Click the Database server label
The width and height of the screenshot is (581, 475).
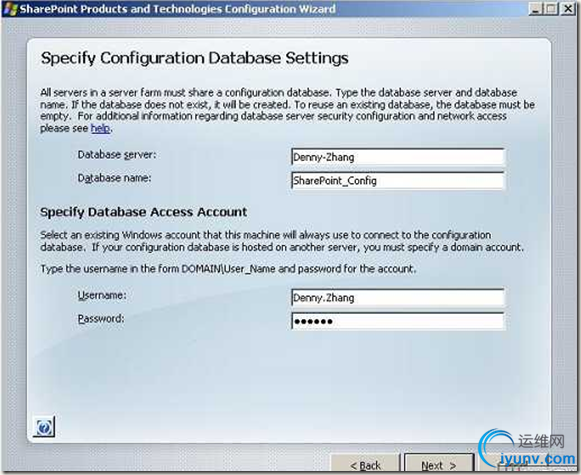[x=117, y=155]
